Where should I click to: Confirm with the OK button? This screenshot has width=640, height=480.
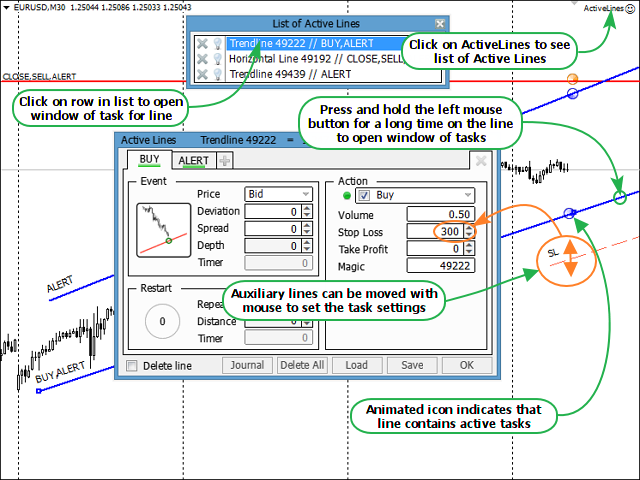point(467,365)
